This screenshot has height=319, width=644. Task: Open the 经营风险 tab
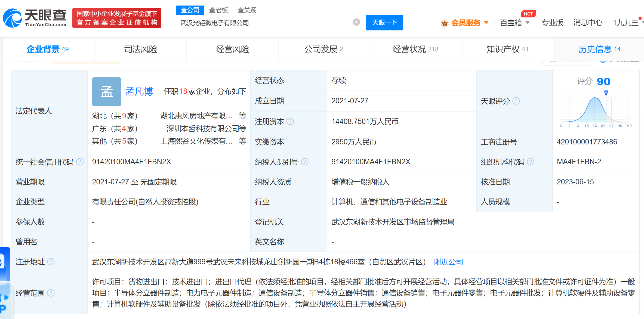pyautogui.click(x=232, y=49)
